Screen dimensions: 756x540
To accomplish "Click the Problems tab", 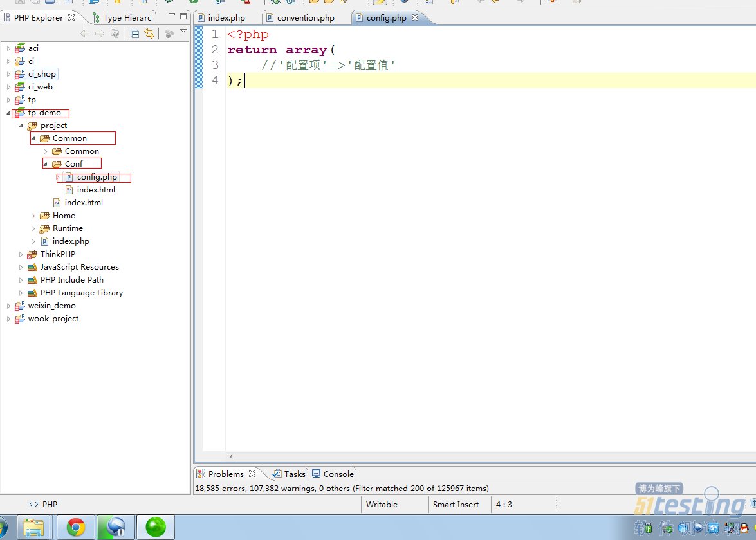I will pos(226,474).
